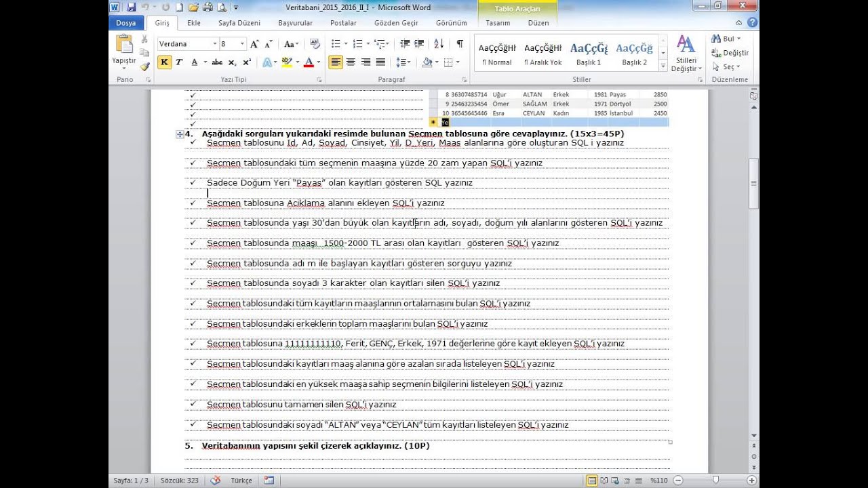Click the Undo arrow in the title bar
The height and width of the screenshot is (488, 868).
pyautogui.click(x=144, y=7)
